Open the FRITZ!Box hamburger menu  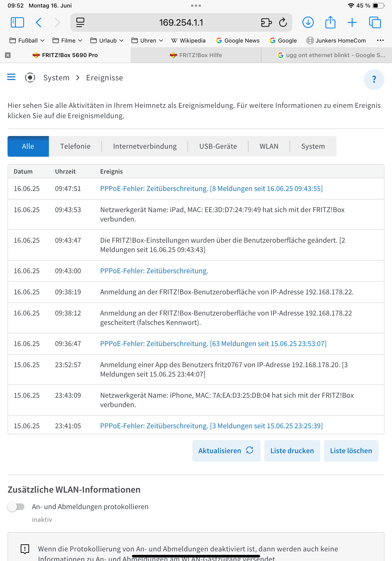coord(11,77)
